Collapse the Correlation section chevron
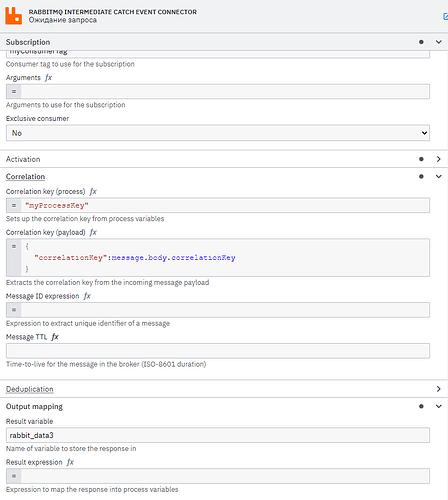 pyautogui.click(x=439, y=177)
